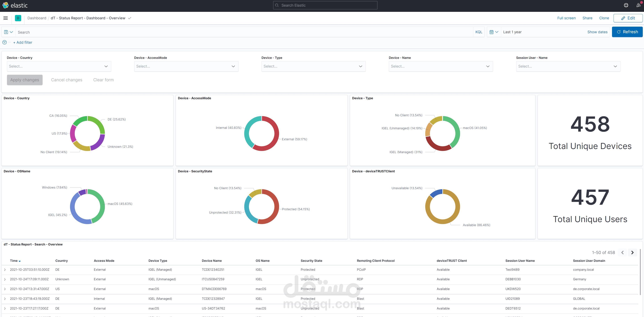Sort by Time column
644x317 pixels.
pos(15,261)
